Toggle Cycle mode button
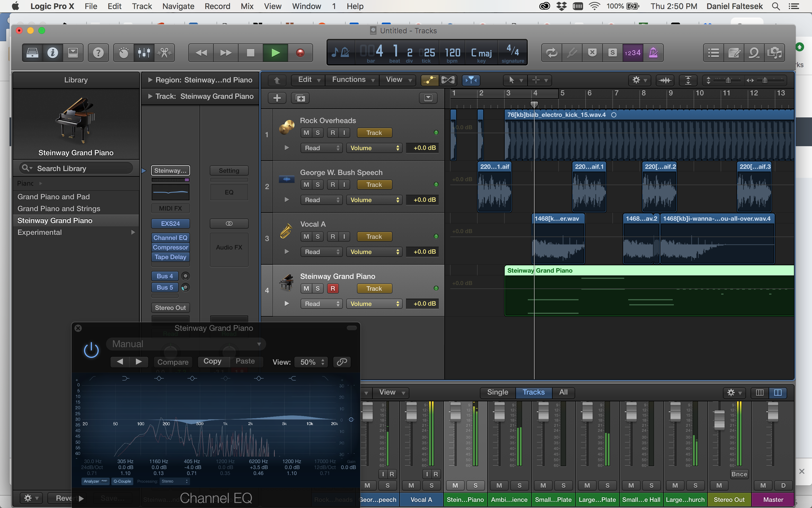Screen dimensions: 812x508 point(551,53)
